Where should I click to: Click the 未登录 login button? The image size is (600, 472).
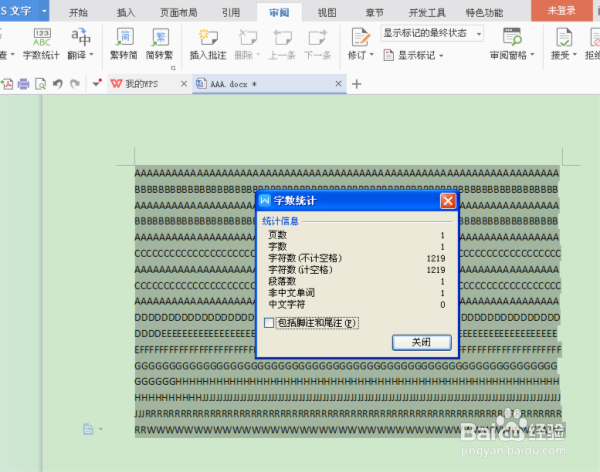click(561, 11)
